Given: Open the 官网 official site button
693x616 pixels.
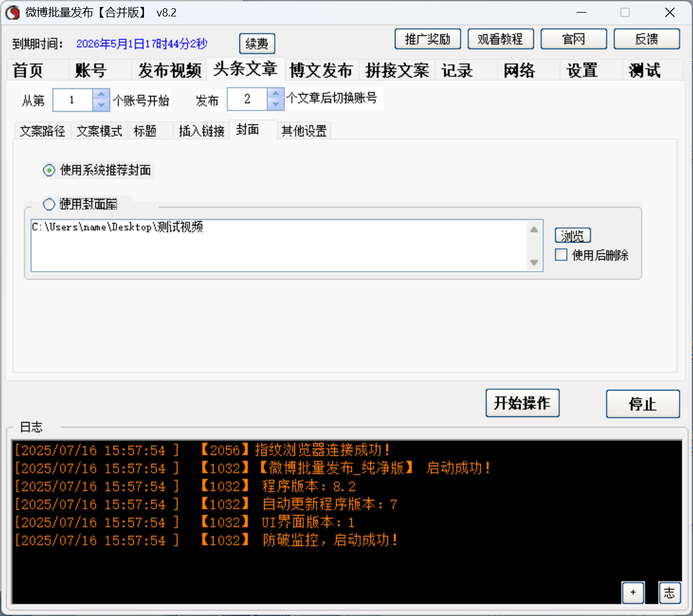Looking at the screenshot, I should pyautogui.click(x=573, y=39).
